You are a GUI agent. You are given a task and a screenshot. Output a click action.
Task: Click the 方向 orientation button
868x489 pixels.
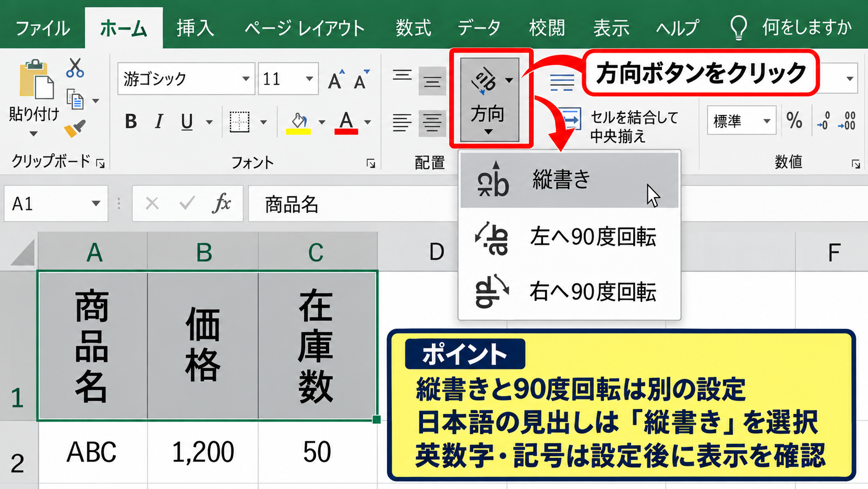click(x=490, y=99)
